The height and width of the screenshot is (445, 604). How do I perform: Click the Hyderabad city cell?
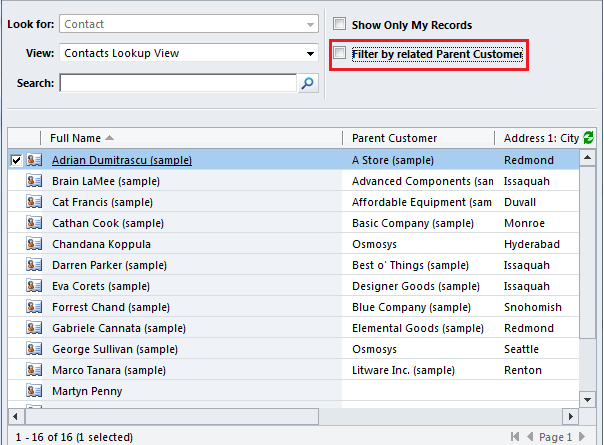[532, 244]
